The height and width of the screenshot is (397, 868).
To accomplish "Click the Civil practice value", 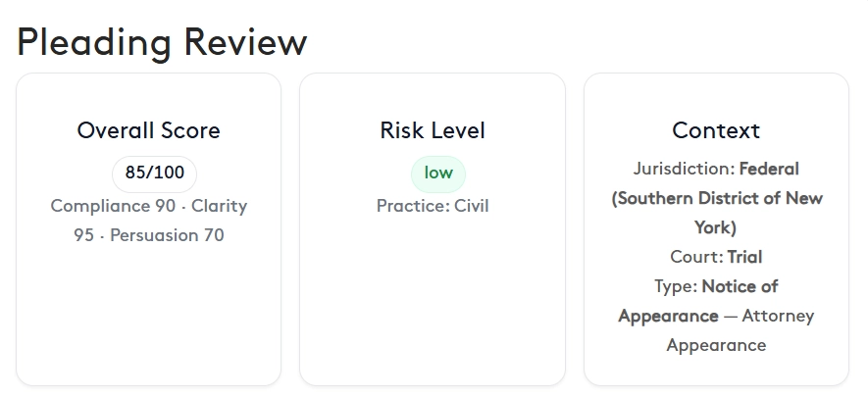I will point(471,206).
